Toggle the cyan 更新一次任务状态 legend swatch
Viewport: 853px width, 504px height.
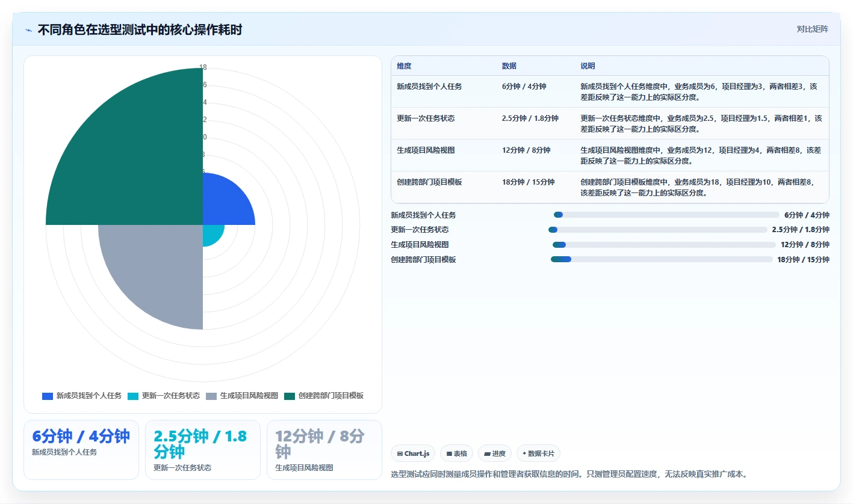point(133,396)
